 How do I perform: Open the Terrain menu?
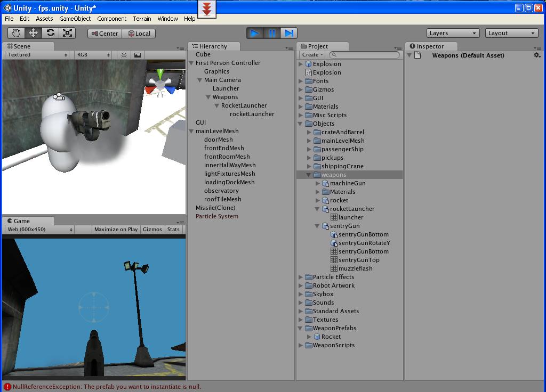[x=142, y=19]
